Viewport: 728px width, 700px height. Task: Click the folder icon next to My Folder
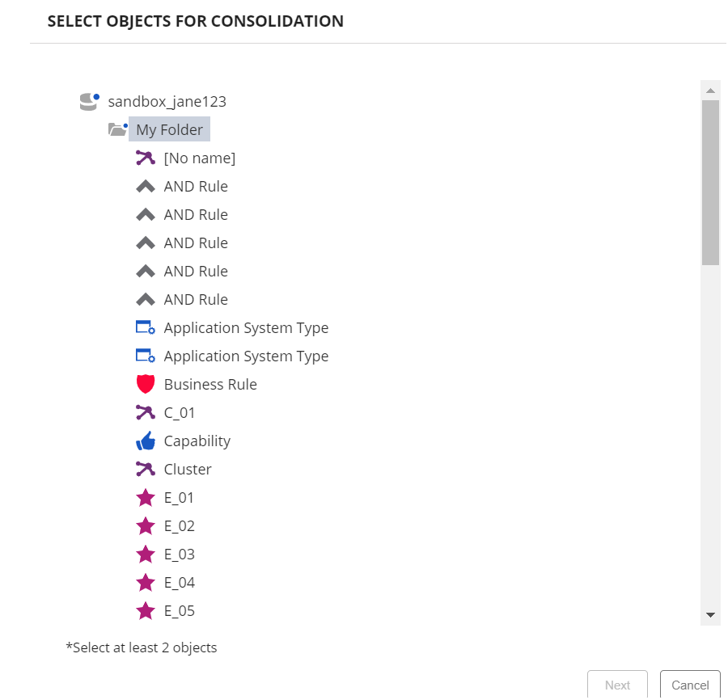coord(117,129)
